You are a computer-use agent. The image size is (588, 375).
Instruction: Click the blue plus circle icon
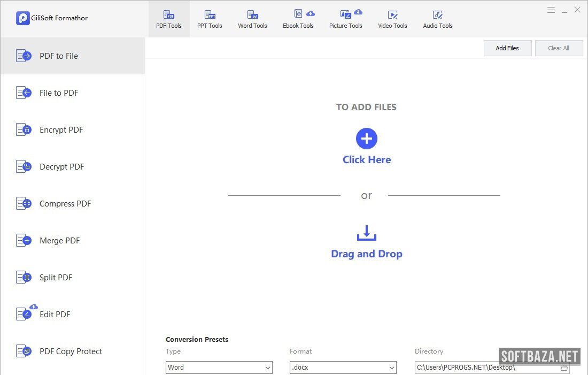tap(366, 139)
